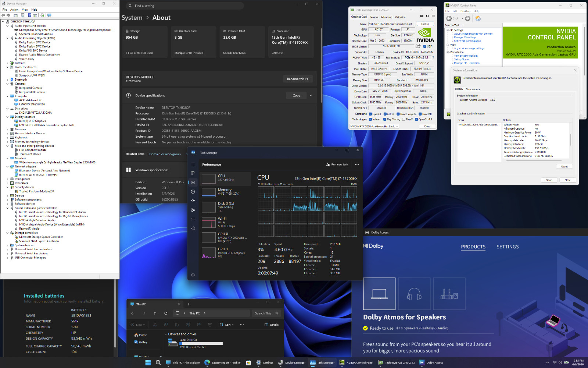Open Windows Start button on taskbar

click(x=148, y=362)
